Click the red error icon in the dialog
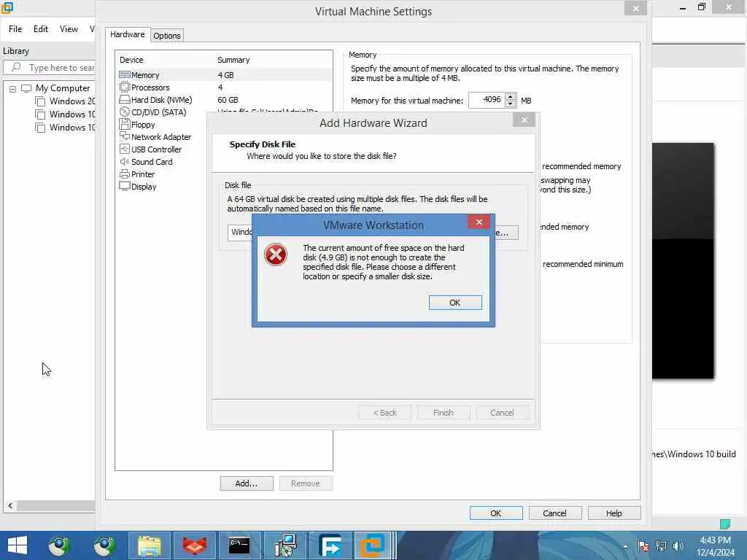This screenshot has height=560, width=747. [275, 254]
